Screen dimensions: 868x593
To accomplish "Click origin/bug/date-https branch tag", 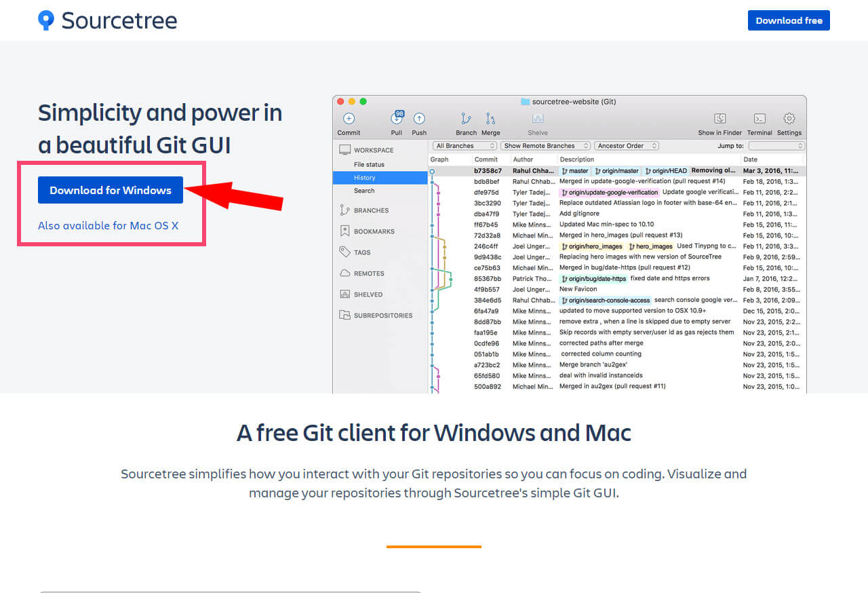I will (593, 278).
